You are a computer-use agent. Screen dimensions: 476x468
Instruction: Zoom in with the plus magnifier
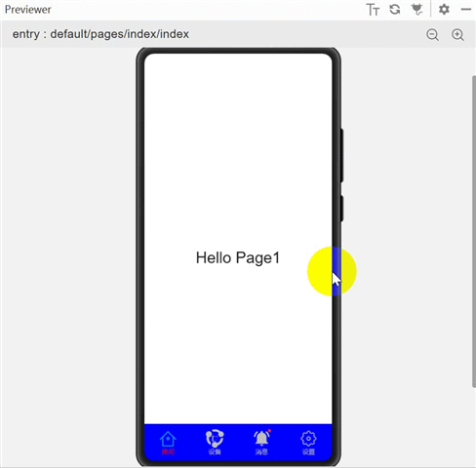pos(457,35)
